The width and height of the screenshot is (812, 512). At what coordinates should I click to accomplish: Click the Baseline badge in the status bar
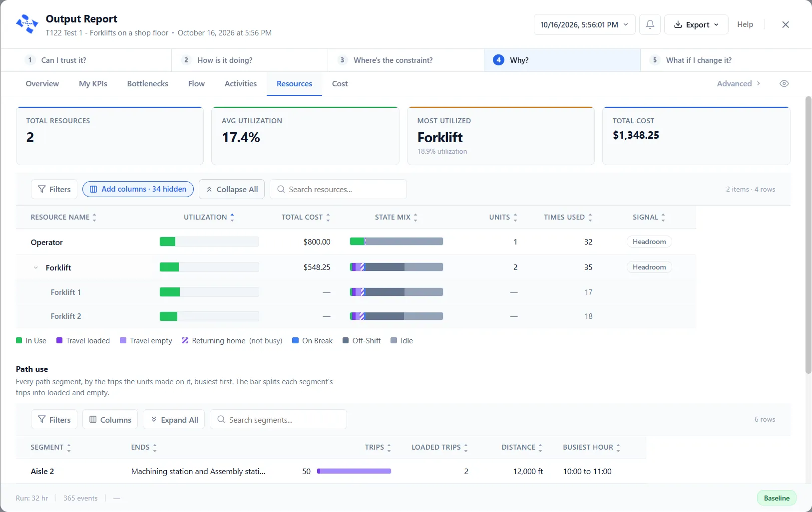click(777, 498)
